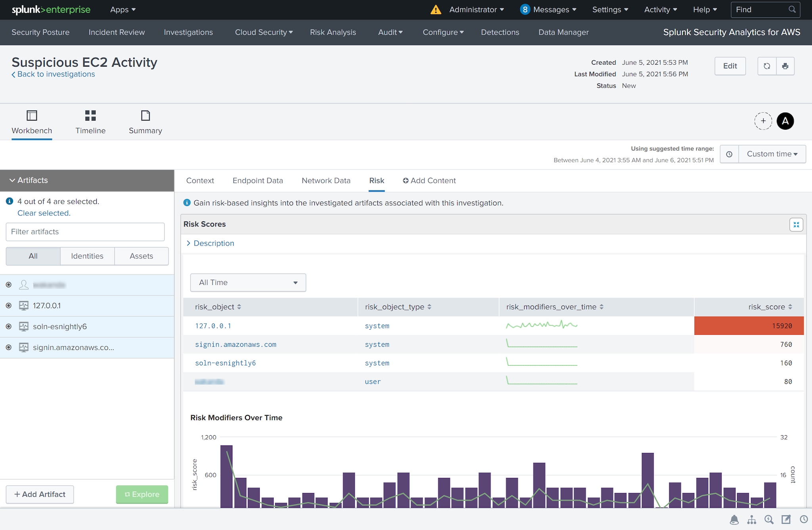The width and height of the screenshot is (812, 530).
Task: Open the Apps dropdown menu
Action: pyautogui.click(x=123, y=10)
